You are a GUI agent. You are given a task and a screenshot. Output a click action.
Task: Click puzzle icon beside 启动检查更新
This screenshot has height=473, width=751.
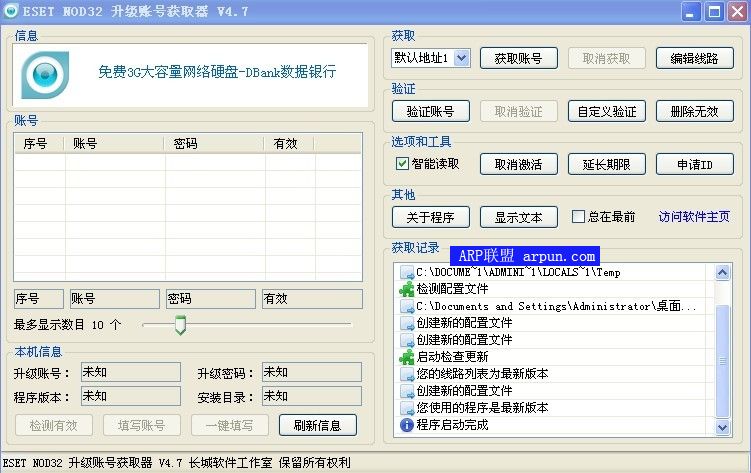tap(407, 357)
